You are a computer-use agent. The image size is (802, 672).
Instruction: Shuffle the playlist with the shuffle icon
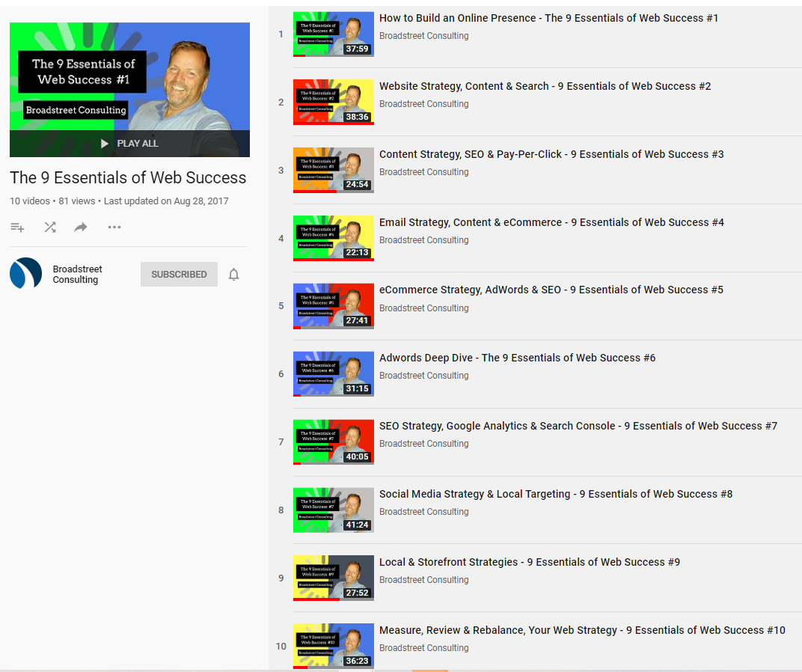(49, 227)
